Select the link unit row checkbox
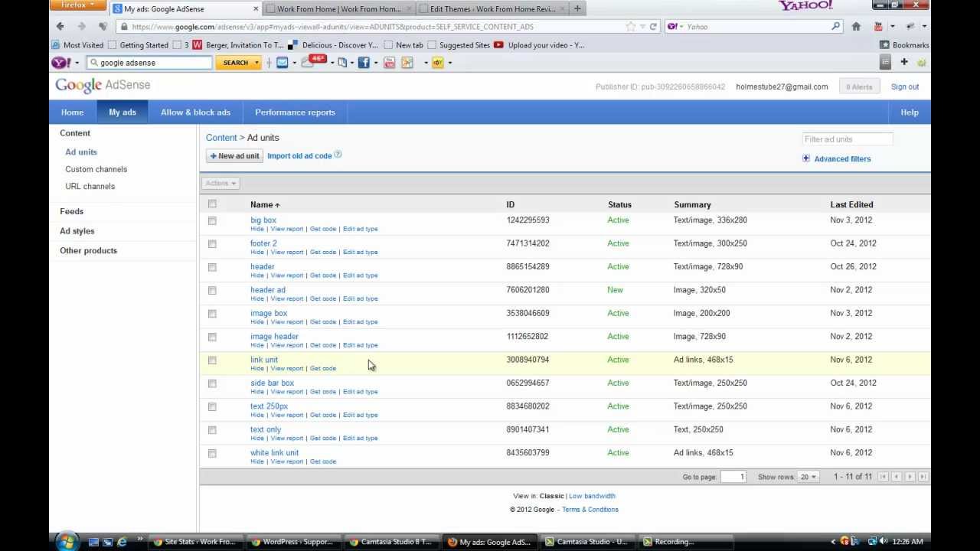Viewport: 980px width, 551px height. click(x=212, y=360)
